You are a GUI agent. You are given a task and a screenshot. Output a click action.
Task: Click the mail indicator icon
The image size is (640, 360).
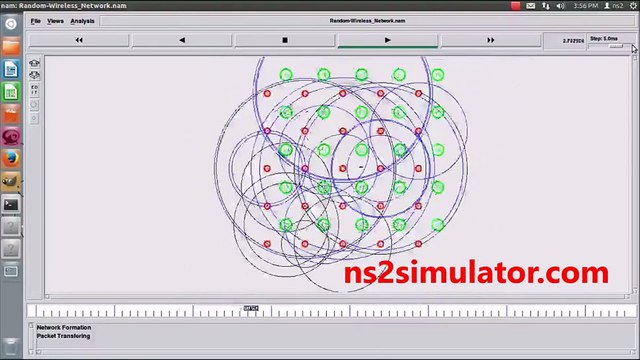[x=530, y=6]
